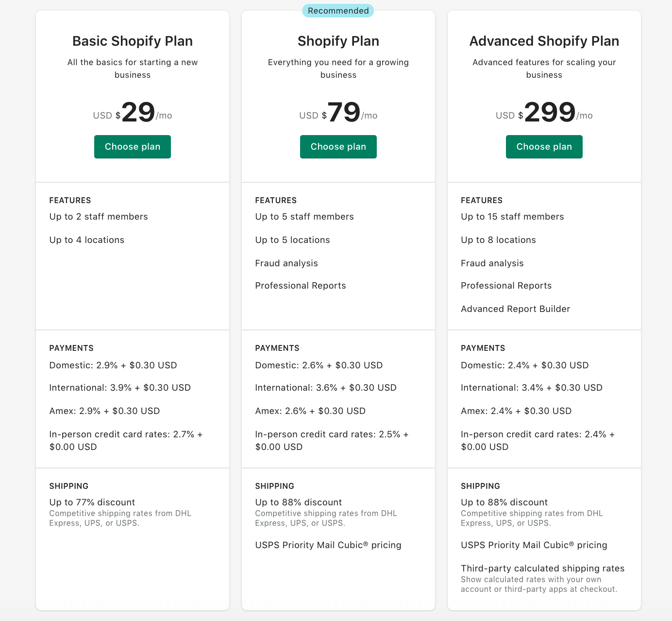Click the $299/mo price text
Image resolution: width=672 pixels, height=621 pixels.
pos(544,113)
